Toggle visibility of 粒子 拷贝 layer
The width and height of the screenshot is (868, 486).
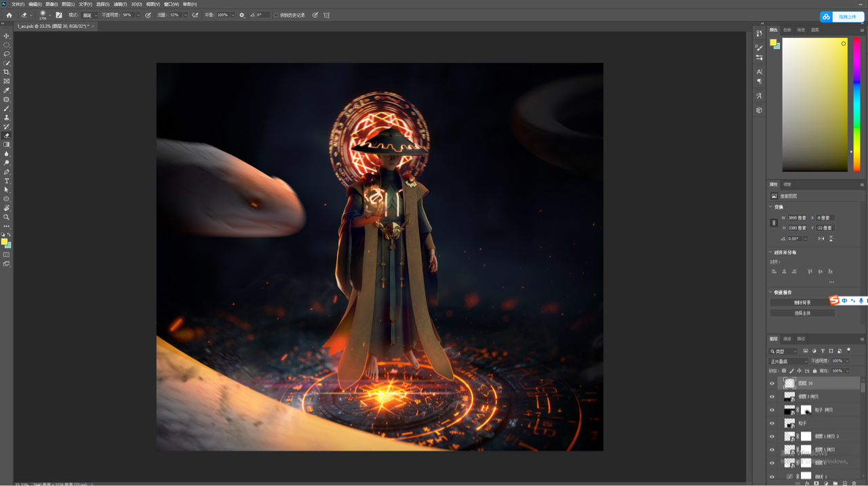click(x=772, y=410)
